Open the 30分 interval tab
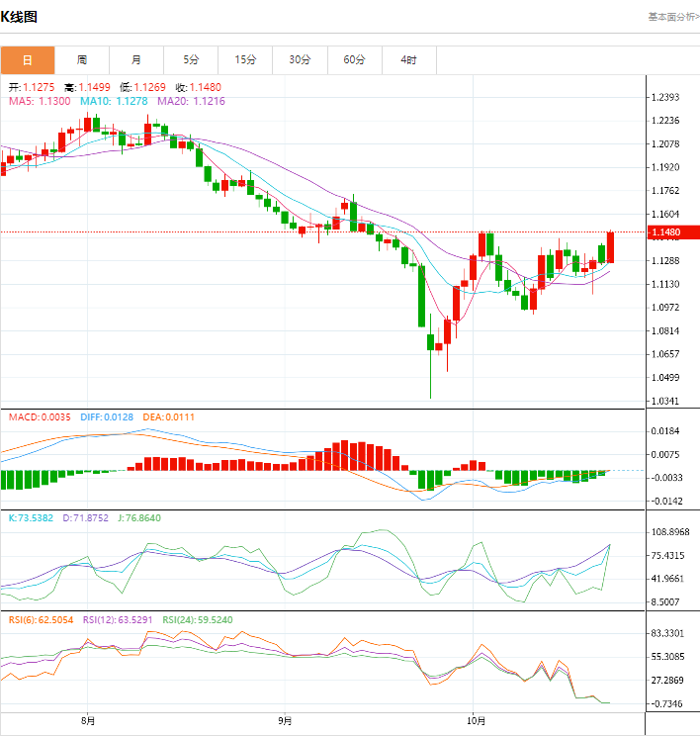 (x=300, y=60)
